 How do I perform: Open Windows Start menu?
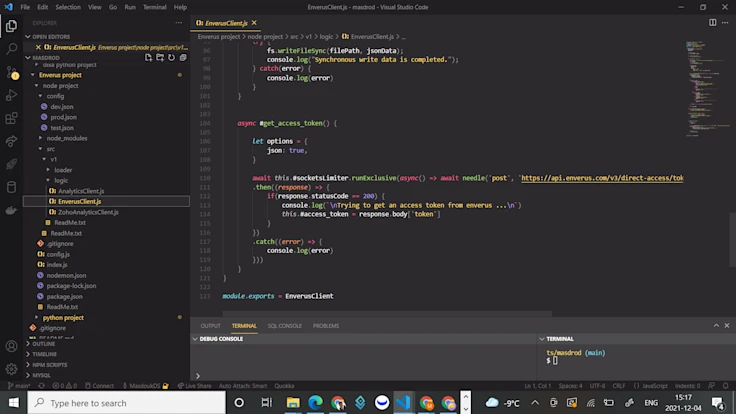point(14,403)
